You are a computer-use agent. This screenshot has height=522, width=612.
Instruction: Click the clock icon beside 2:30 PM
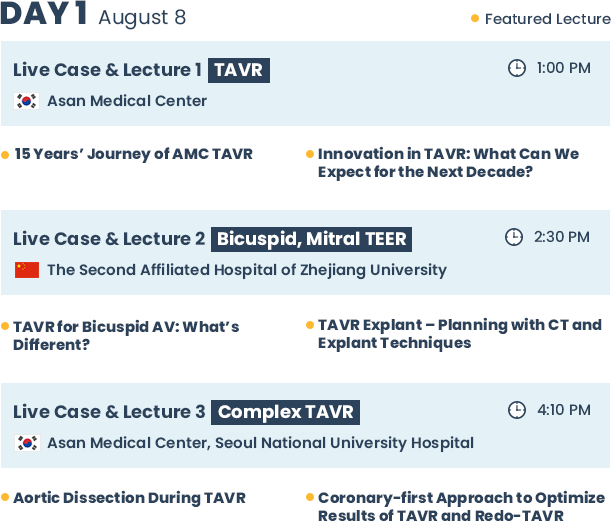514,237
